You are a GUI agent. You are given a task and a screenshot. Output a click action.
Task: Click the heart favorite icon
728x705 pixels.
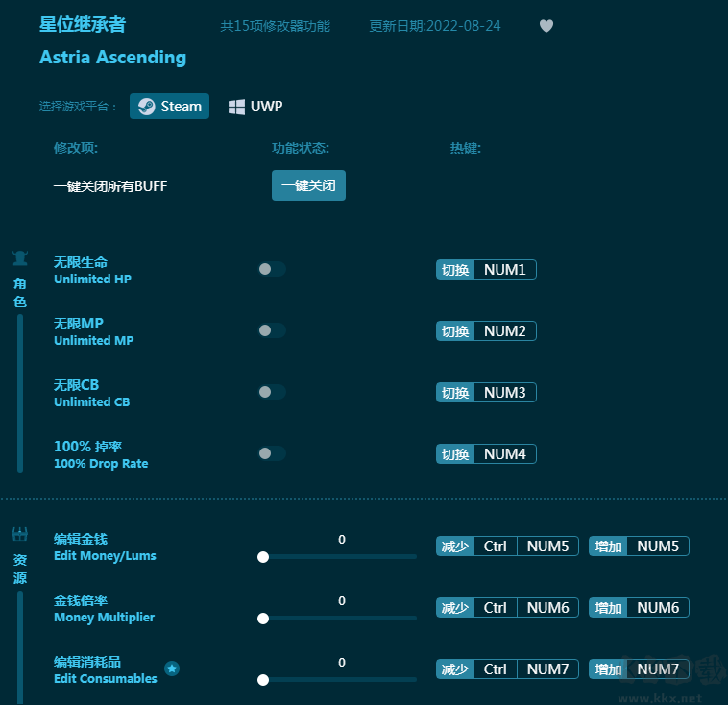click(x=546, y=26)
